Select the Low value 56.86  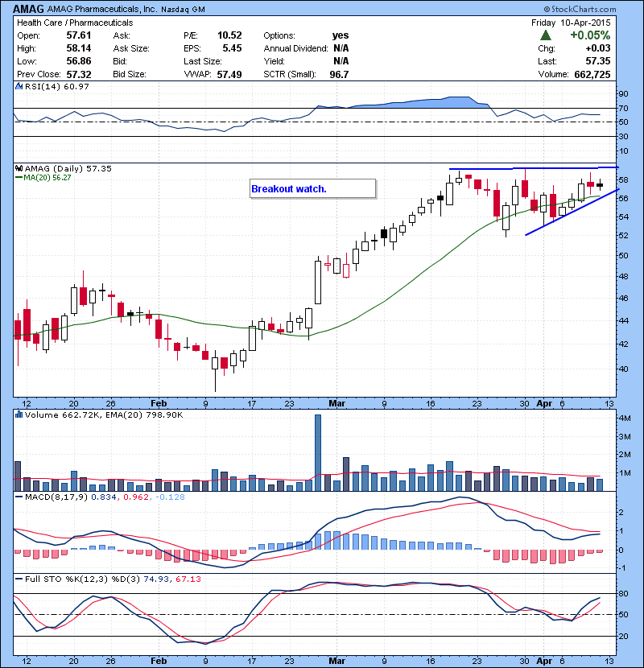click(x=79, y=61)
